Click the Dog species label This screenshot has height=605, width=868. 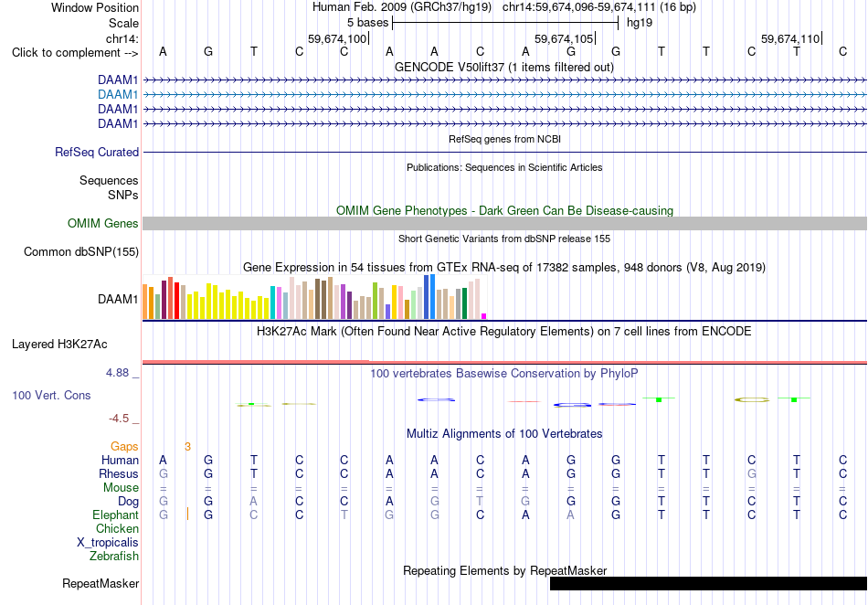click(129, 502)
